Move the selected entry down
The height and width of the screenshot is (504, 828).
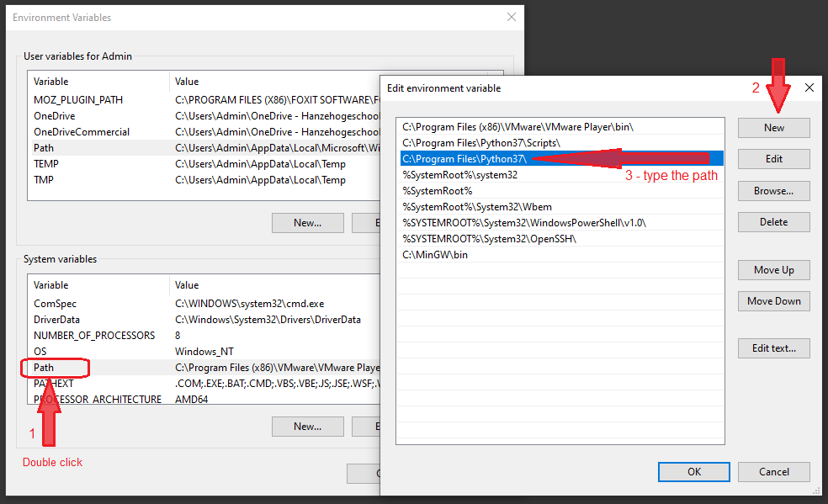(x=773, y=301)
